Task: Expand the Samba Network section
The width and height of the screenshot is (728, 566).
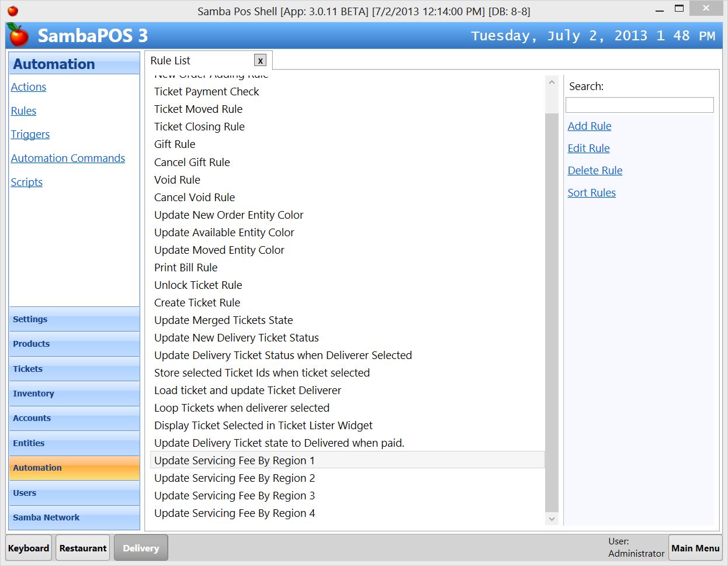Action: point(74,517)
